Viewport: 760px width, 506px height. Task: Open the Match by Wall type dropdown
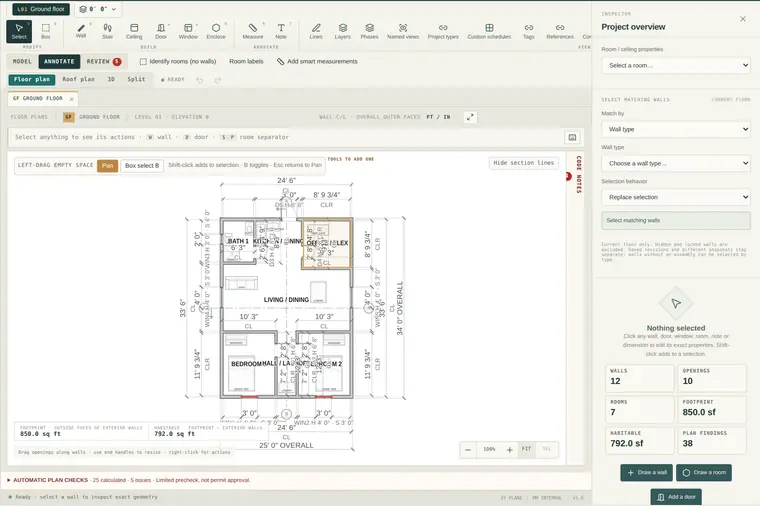pos(676,129)
